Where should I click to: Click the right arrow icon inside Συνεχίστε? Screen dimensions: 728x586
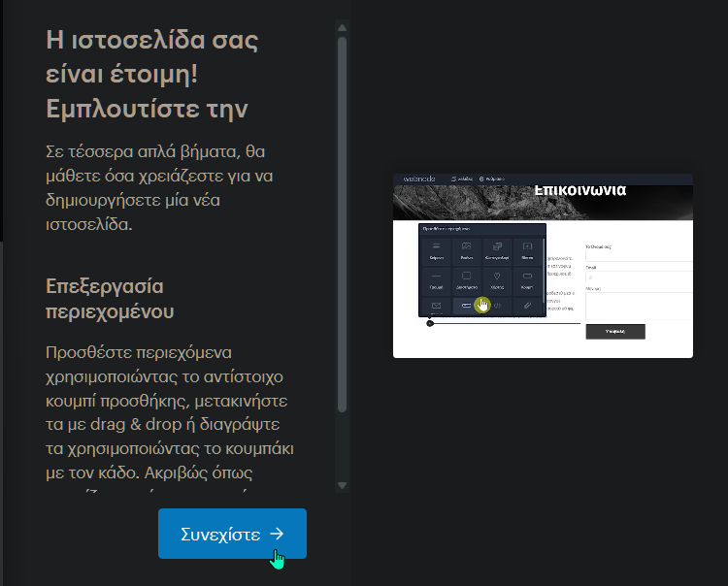click(277, 534)
